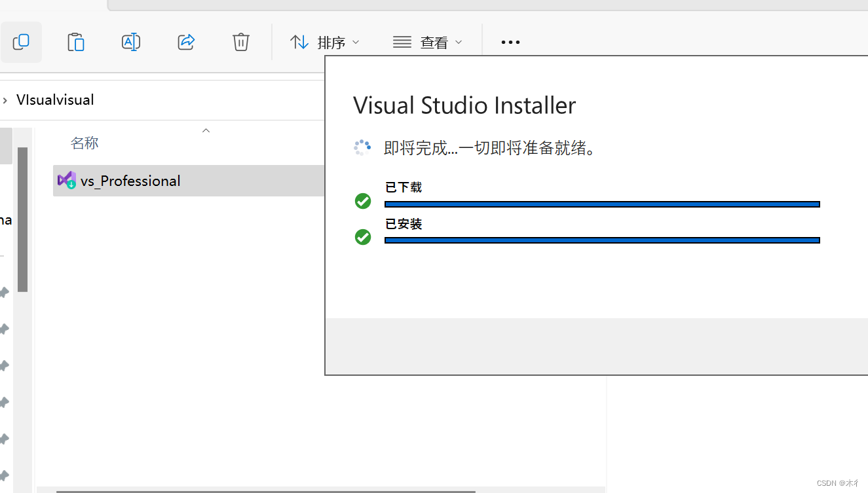Viewport: 868px width, 493px height.
Task: Click the horizontal scrollbar under file list
Action: pos(265,490)
